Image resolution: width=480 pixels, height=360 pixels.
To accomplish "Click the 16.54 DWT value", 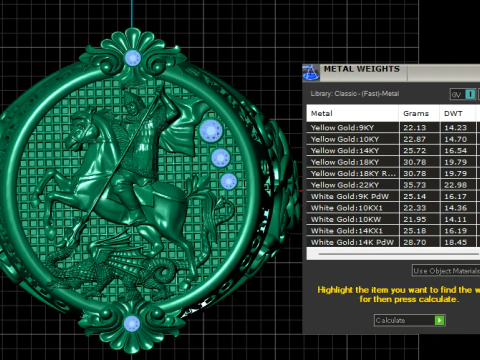I will [455, 151].
